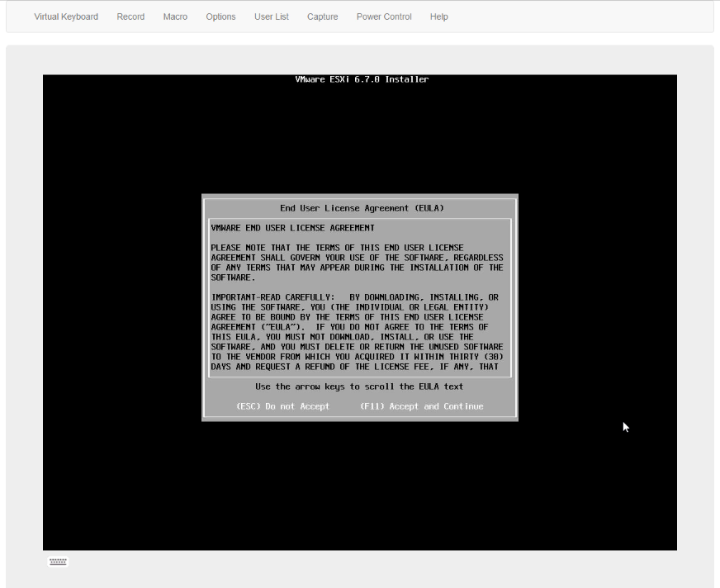The width and height of the screenshot is (720, 588).
Task: Click the 'DAYS AND REQUEST A REFUND' line
Action: coord(354,367)
